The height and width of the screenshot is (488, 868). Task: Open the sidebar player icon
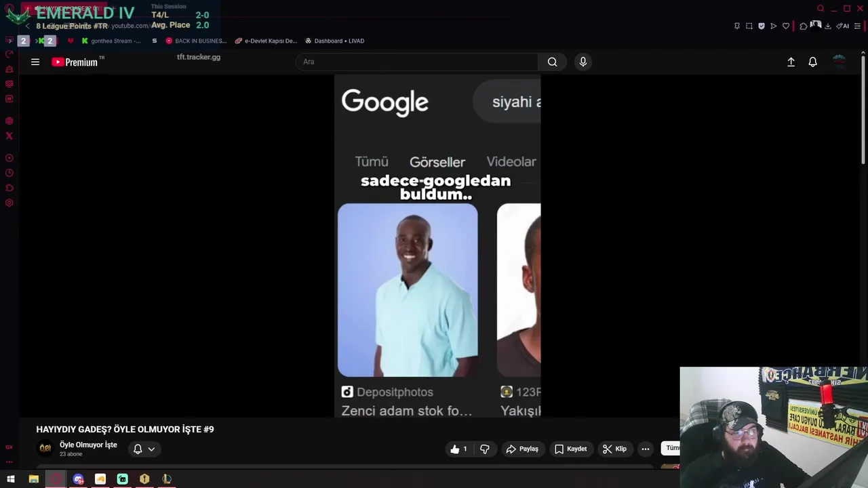pyautogui.click(x=9, y=158)
